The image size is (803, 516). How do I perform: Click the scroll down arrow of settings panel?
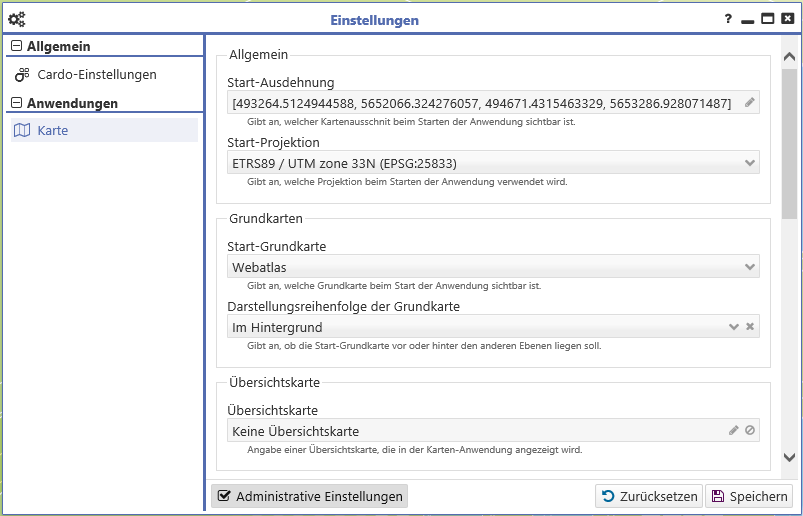789,457
